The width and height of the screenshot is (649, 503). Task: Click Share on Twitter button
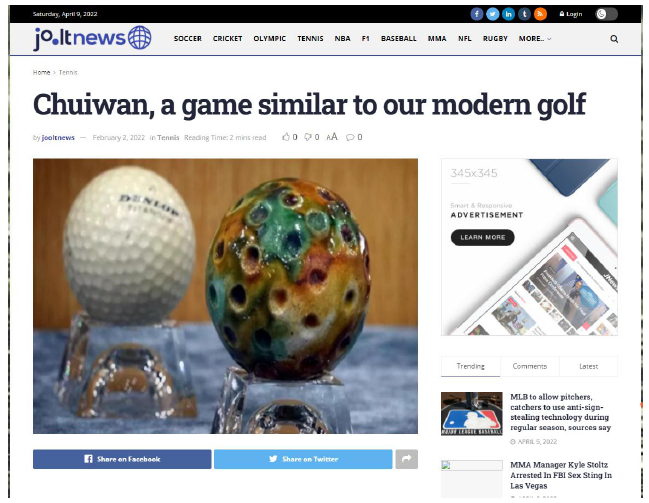(x=303, y=459)
